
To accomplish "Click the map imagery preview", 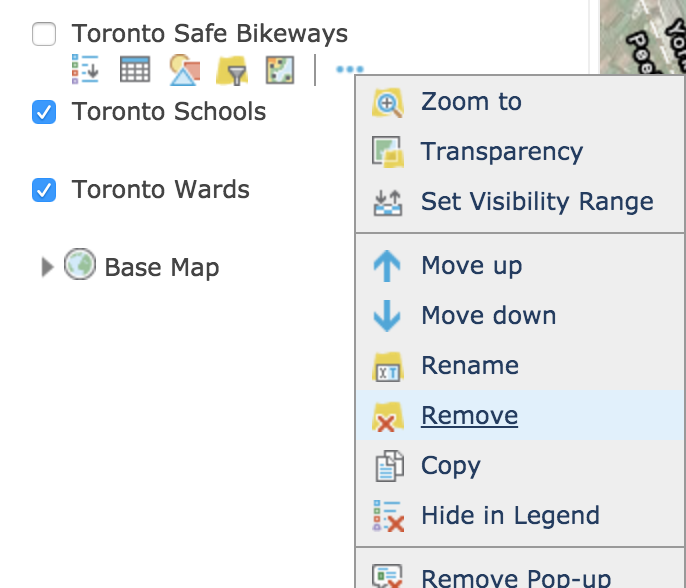I will [x=643, y=37].
